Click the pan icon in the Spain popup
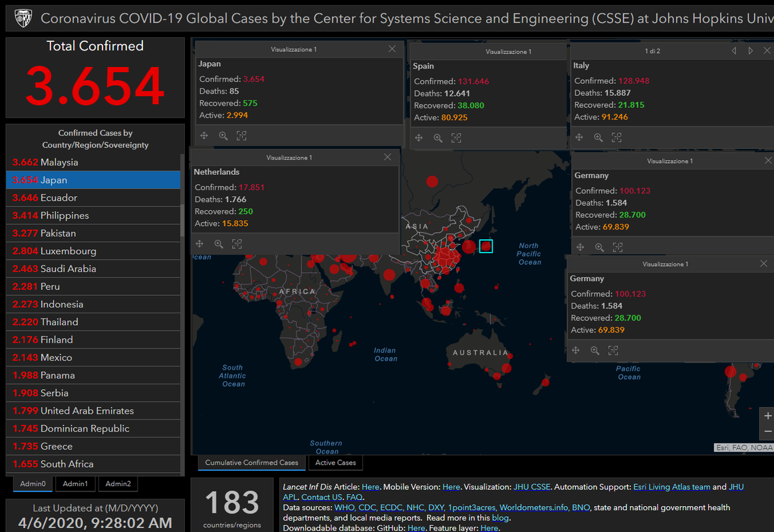This screenshot has width=774, height=532. pyautogui.click(x=419, y=138)
